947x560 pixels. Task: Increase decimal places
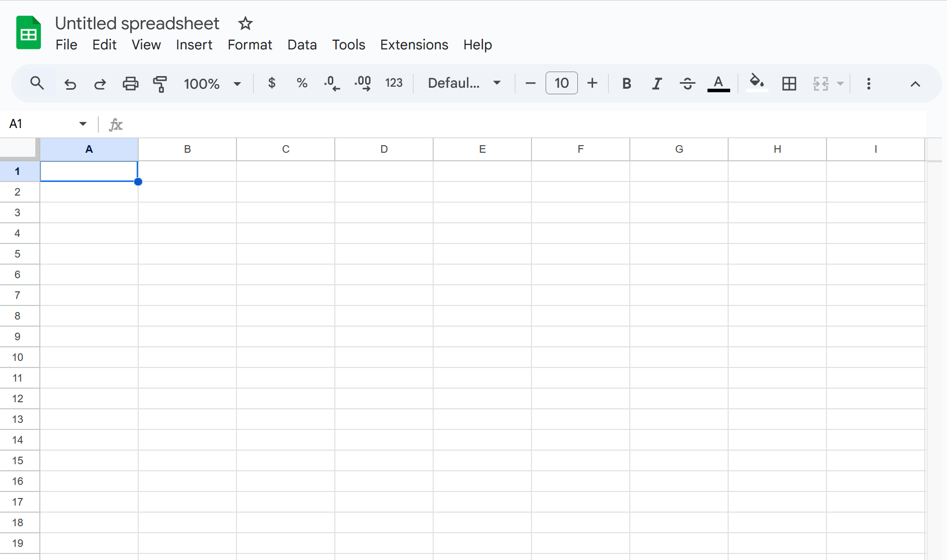click(x=362, y=83)
